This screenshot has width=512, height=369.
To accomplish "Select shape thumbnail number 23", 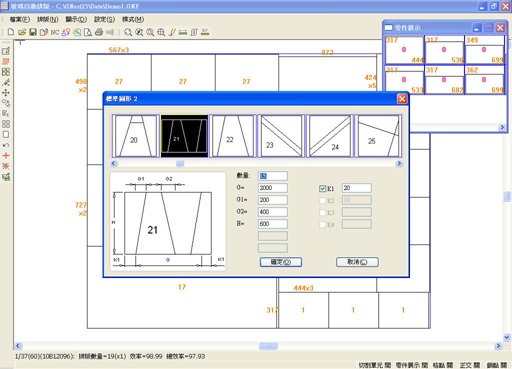I will pyautogui.click(x=281, y=136).
